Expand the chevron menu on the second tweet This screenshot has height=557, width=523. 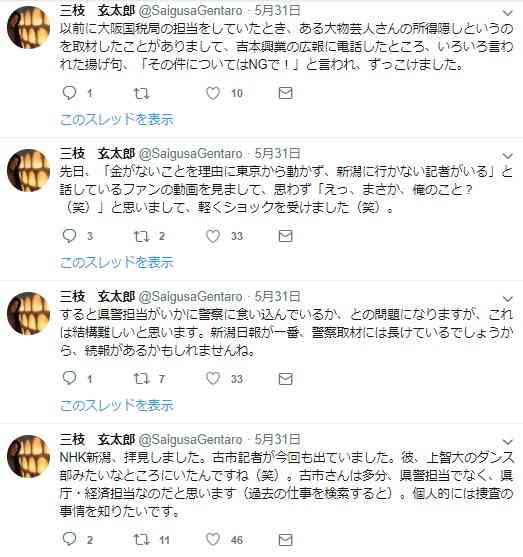tap(508, 156)
